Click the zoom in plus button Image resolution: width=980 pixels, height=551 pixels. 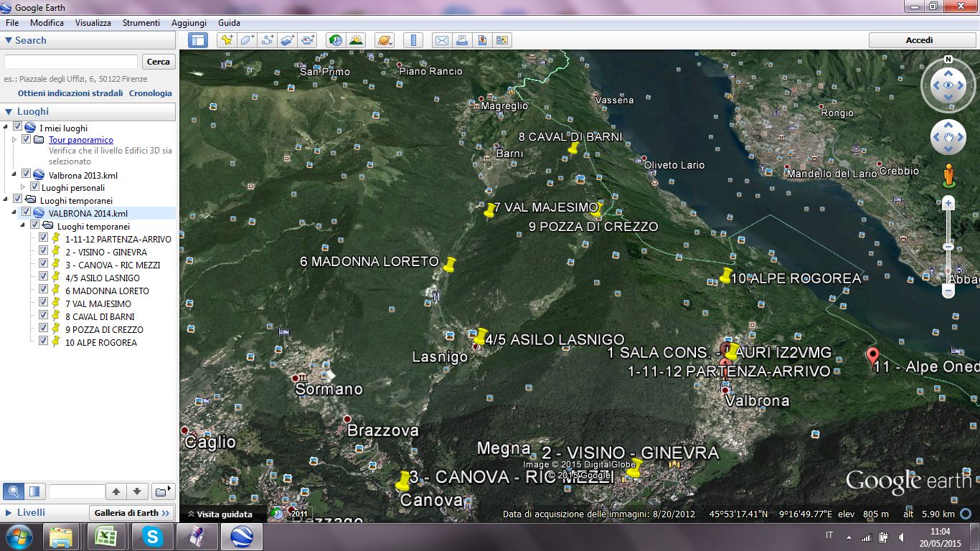pos(948,203)
